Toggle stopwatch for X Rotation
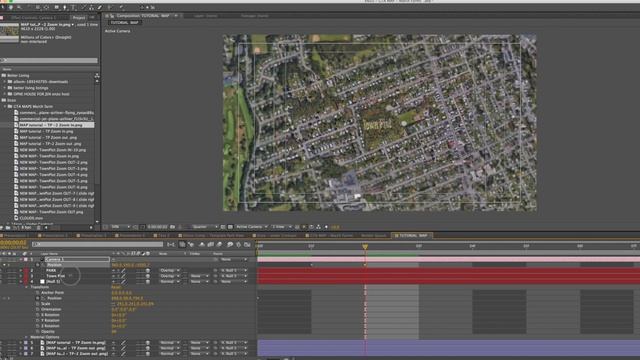 click(38, 315)
